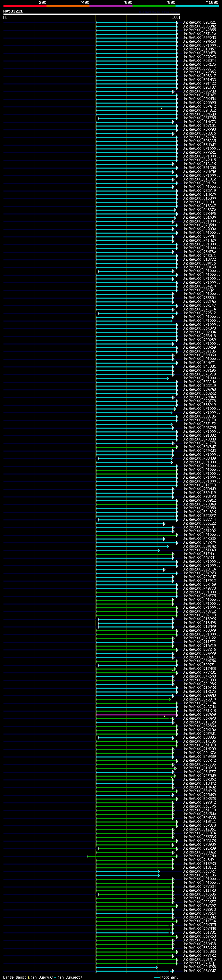The image size is (222, 980).
Task: Open the UniRef100_Q10M57 entry
Action: pos(199,49)
